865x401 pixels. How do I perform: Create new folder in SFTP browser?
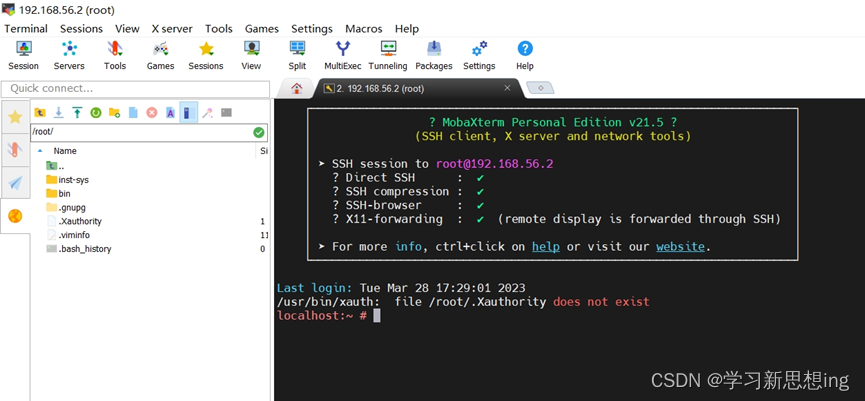point(114,113)
